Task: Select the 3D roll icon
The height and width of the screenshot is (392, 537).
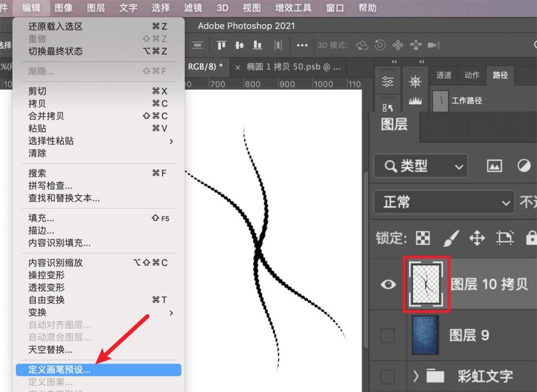Action: tap(380, 45)
